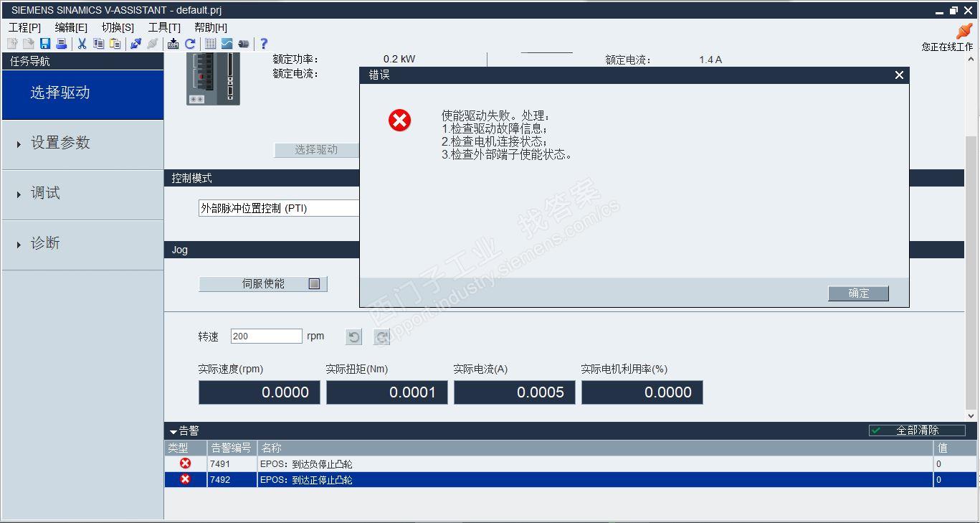Expand the 调试 navigation item
The height and width of the screenshot is (523, 980).
point(83,194)
